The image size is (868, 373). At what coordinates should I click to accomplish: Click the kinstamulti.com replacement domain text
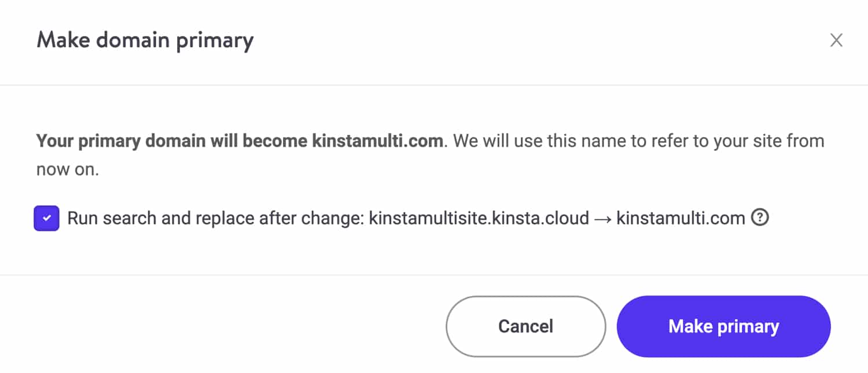(x=680, y=219)
